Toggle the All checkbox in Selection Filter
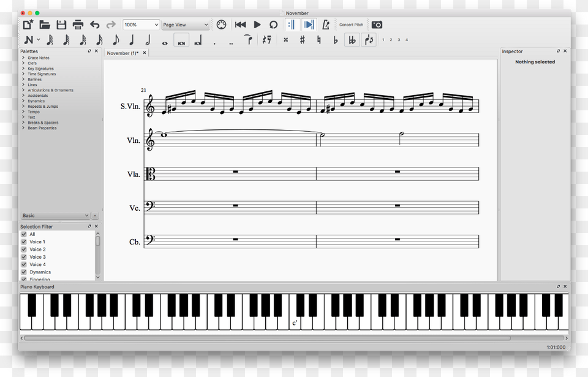Image resolution: width=588 pixels, height=377 pixels. pos(24,234)
